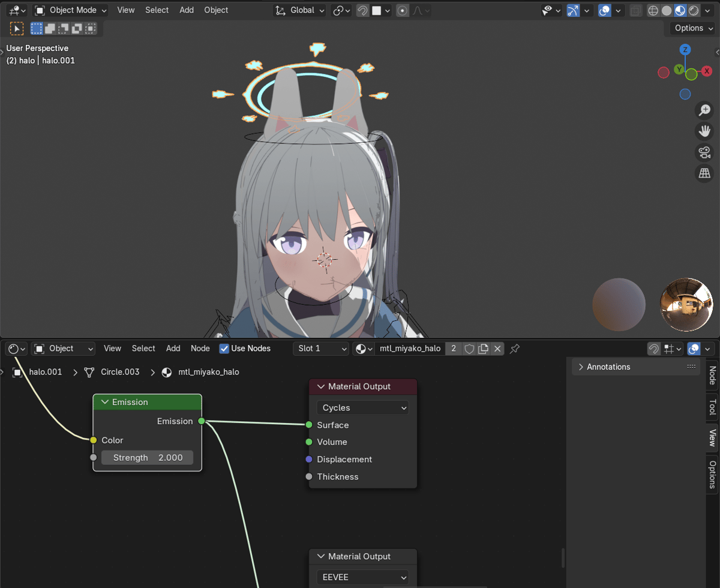Viewport: 720px width, 588px height.
Task: Toggle the fake user shield icon
Action: (469, 349)
